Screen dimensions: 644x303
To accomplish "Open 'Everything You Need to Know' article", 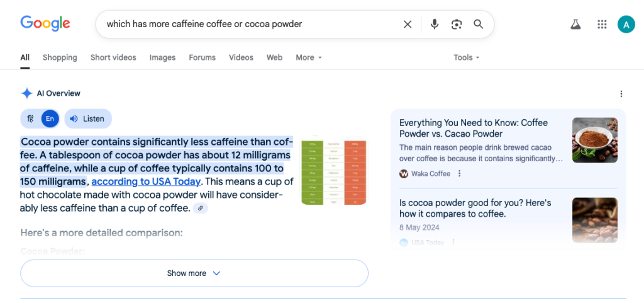I will pyautogui.click(x=474, y=129).
